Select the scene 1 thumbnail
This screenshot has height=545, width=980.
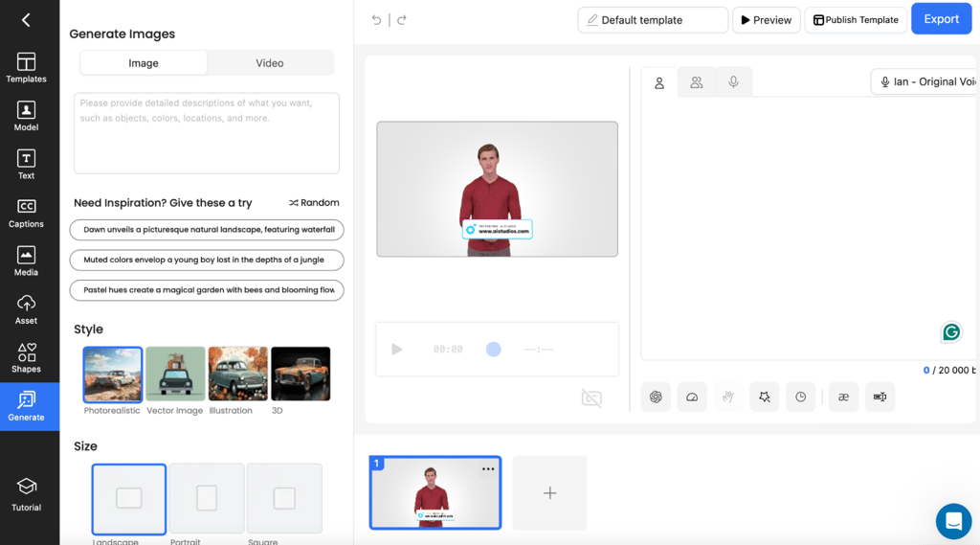coord(435,492)
